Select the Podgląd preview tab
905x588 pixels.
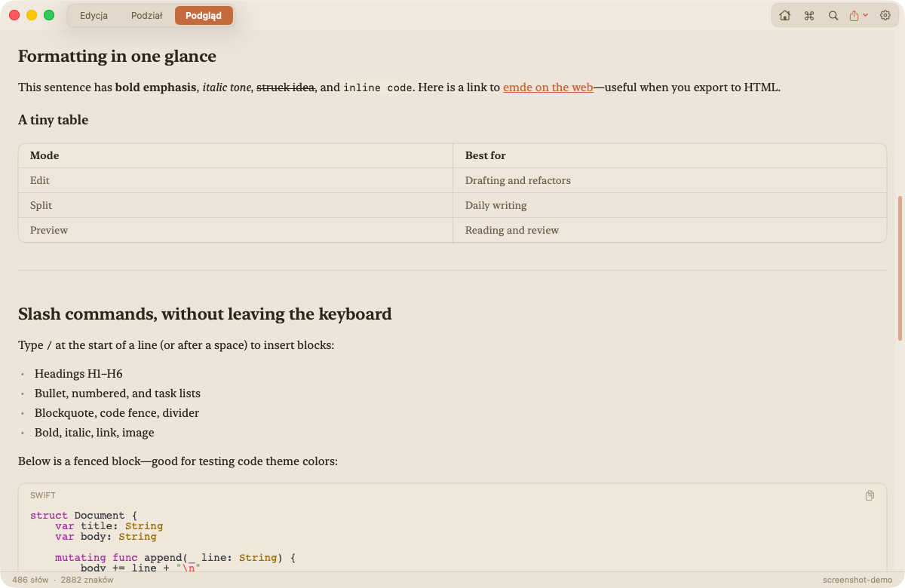point(204,15)
